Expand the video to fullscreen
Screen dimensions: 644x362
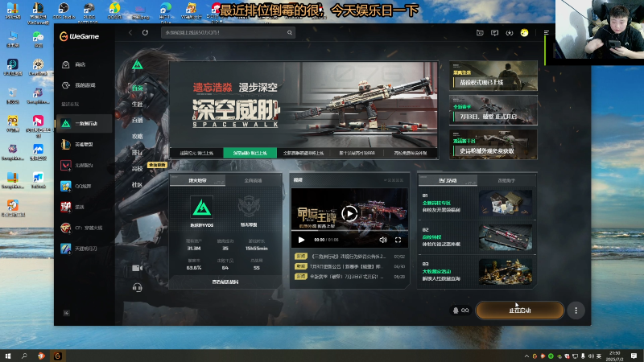(398, 240)
